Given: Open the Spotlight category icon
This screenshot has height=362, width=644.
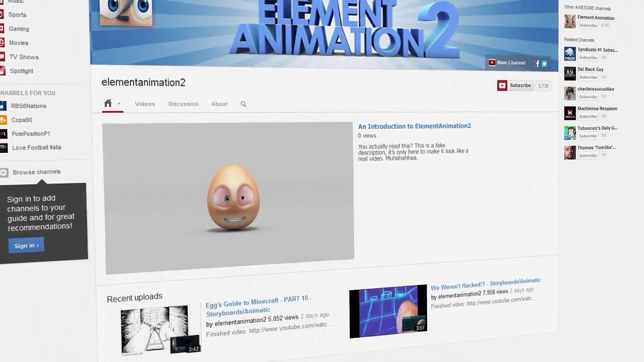Looking at the screenshot, I should coord(2,71).
